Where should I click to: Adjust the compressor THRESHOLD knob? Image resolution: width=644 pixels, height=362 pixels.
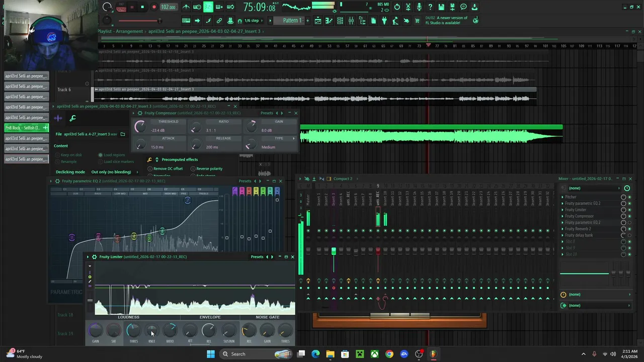point(140,128)
